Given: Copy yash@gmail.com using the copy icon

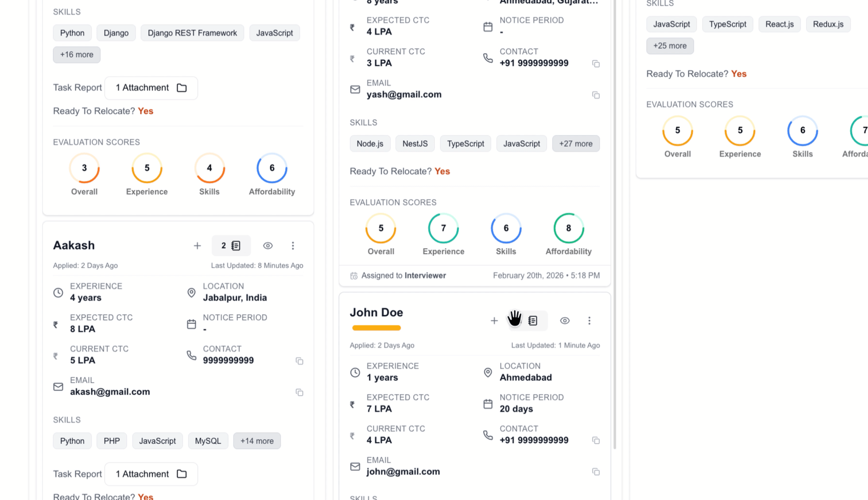Looking at the screenshot, I should click(596, 95).
